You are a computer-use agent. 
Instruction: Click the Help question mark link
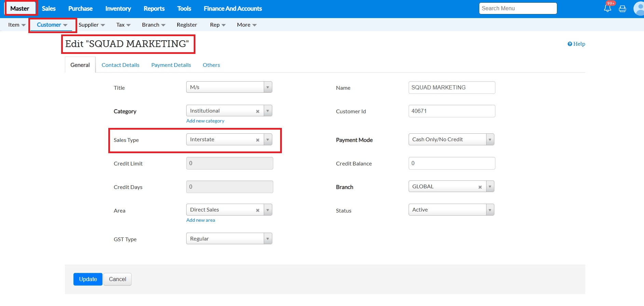576,44
